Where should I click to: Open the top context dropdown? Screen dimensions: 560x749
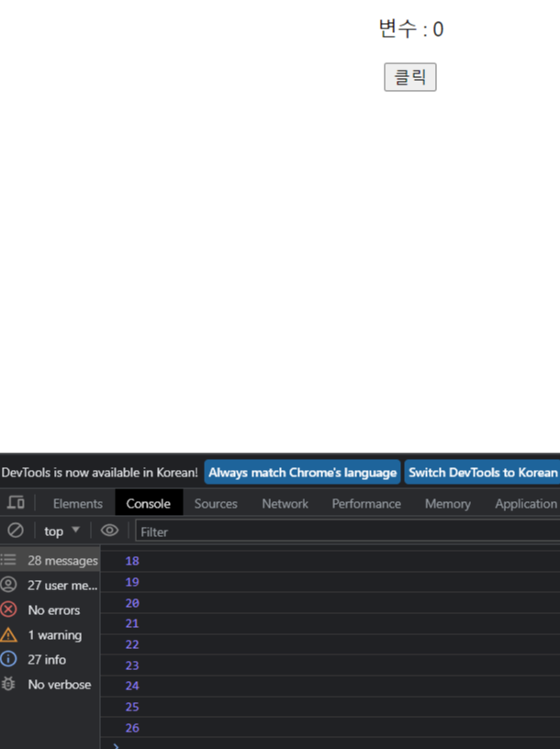pyautogui.click(x=62, y=531)
